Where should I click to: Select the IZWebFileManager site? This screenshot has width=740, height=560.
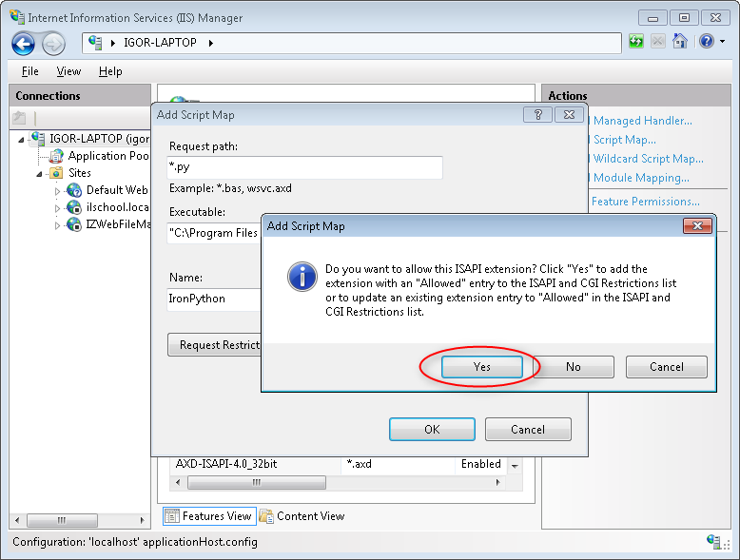coord(118,223)
